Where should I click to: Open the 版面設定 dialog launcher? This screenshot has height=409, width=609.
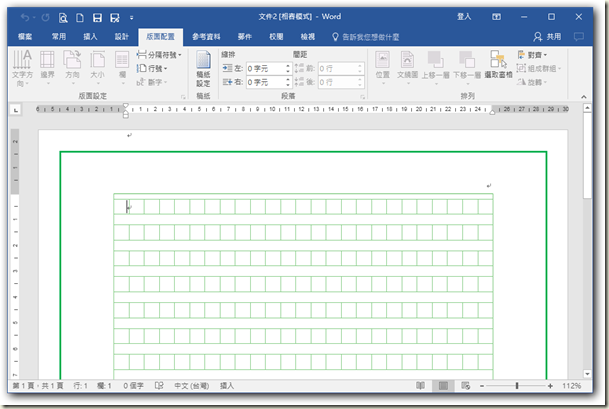[x=183, y=97]
